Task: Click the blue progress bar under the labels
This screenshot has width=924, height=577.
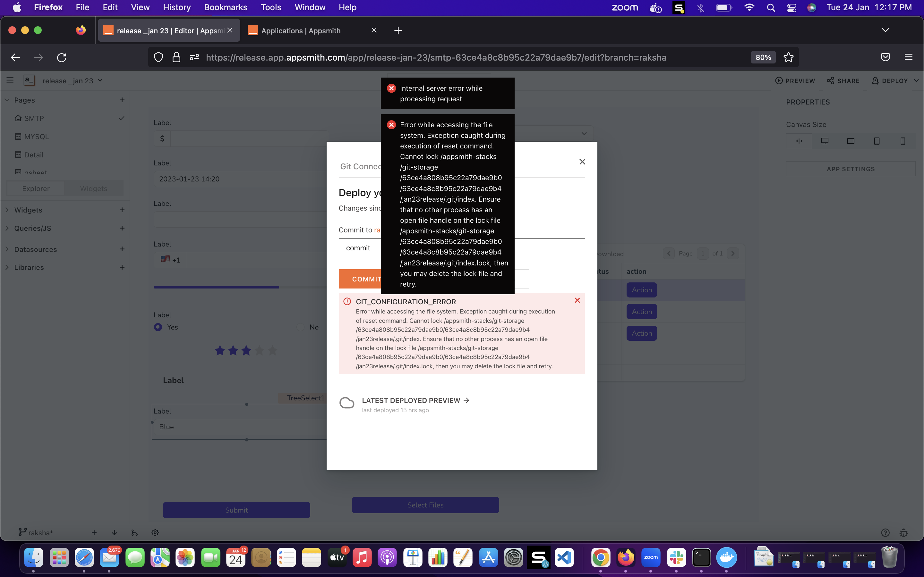Action: (x=216, y=287)
